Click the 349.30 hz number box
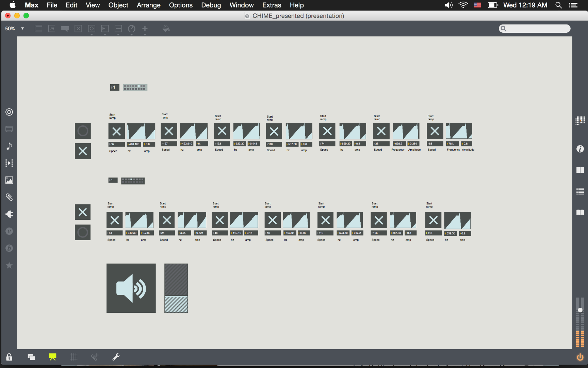The height and width of the screenshot is (368, 588). pyautogui.click(x=132, y=233)
